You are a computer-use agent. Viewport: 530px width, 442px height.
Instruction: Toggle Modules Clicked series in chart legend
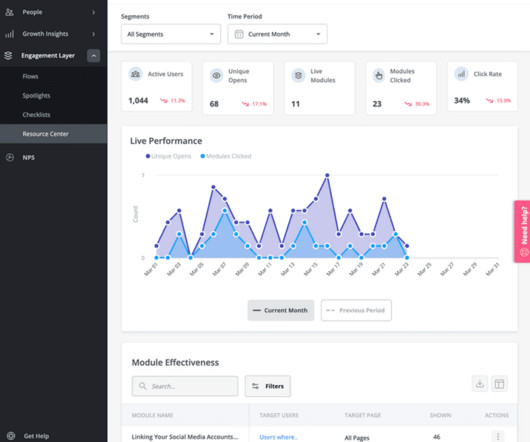click(226, 156)
